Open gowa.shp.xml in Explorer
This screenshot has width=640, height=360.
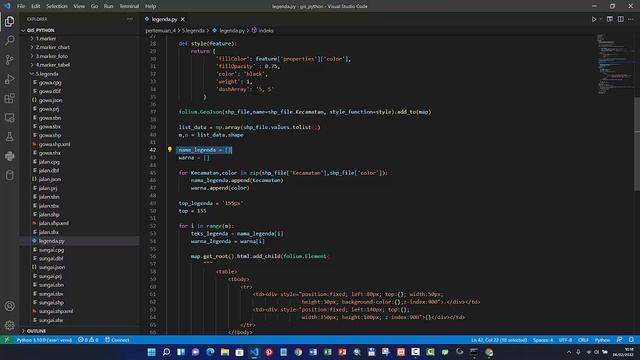[x=54, y=144]
